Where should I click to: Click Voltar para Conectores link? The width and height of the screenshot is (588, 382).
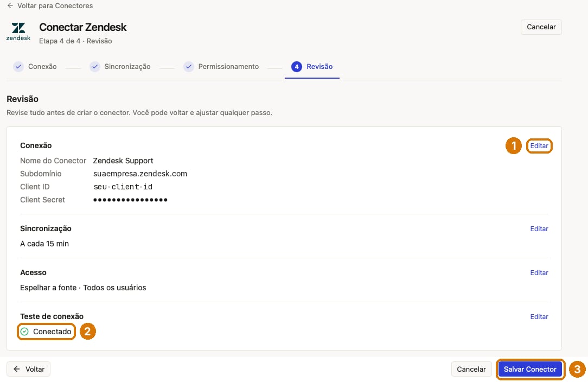[x=50, y=5]
